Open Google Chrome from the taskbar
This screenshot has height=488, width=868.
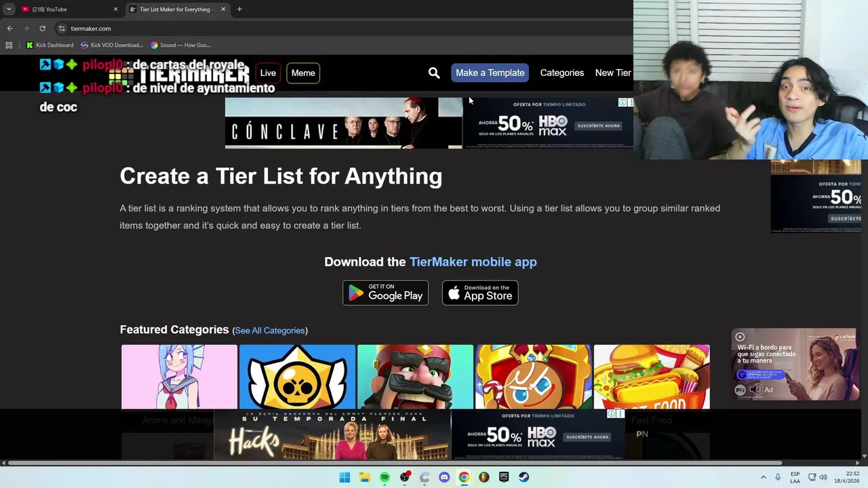pos(464,477)
